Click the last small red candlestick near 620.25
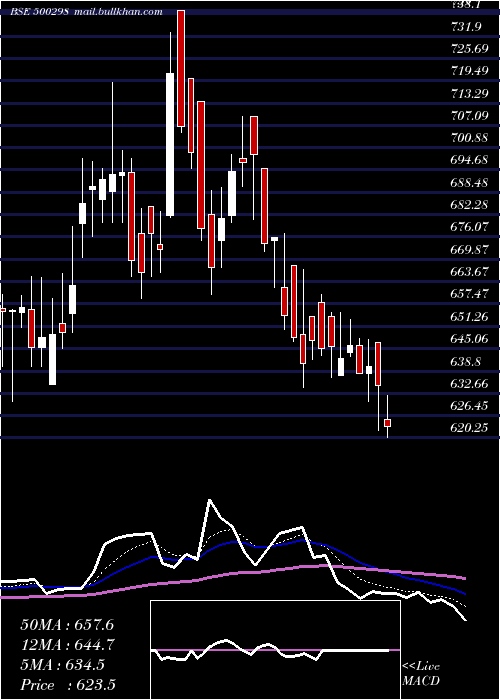Screen dimensions: 500x700 pos(388,422)
